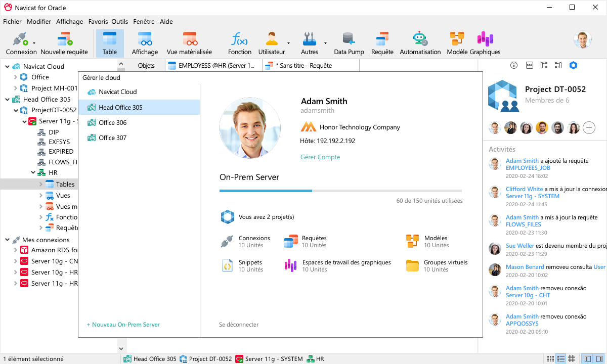The width and height of the screenshot is (607, 364).
Task: Toggle the left pane visibility button
Action: pyautogui.click(x=587, y=358)
